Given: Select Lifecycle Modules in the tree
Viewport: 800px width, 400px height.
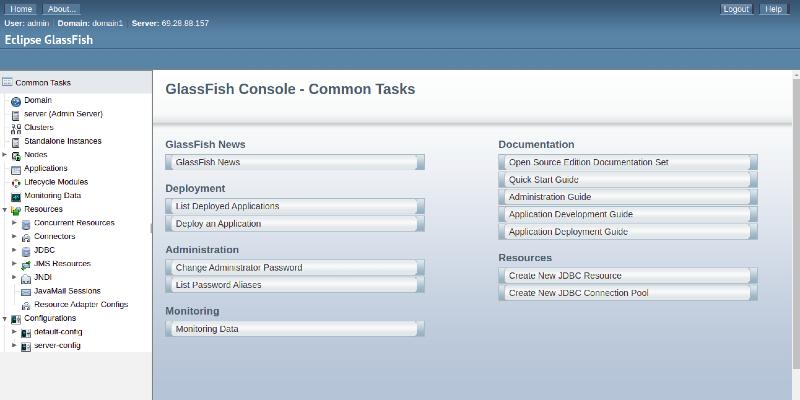Looking at the screenshot, I should 56,182.
